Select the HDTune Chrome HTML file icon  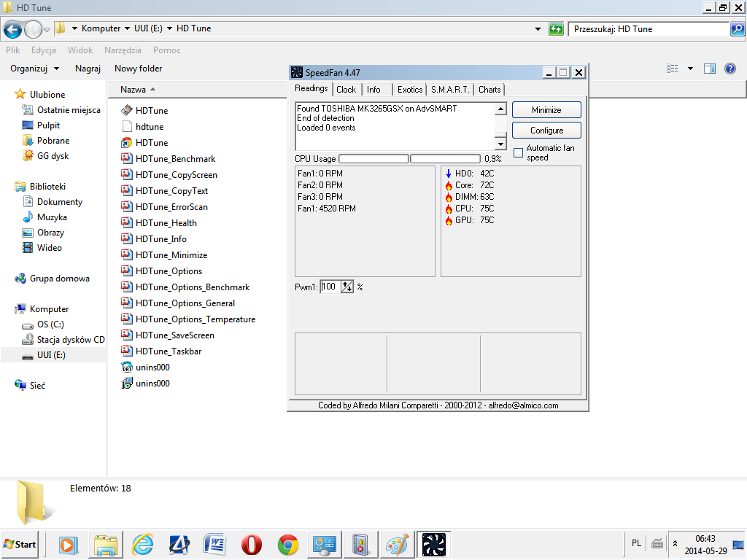[127, 143]
